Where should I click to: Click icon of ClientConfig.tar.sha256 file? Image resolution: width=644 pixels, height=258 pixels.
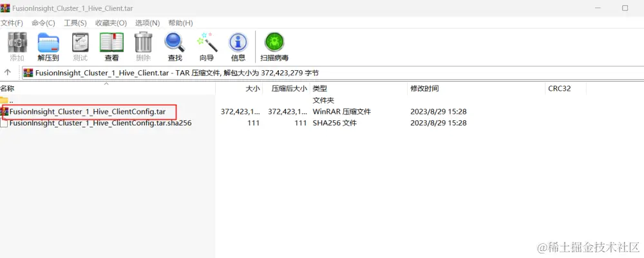[x=4, y=123]
